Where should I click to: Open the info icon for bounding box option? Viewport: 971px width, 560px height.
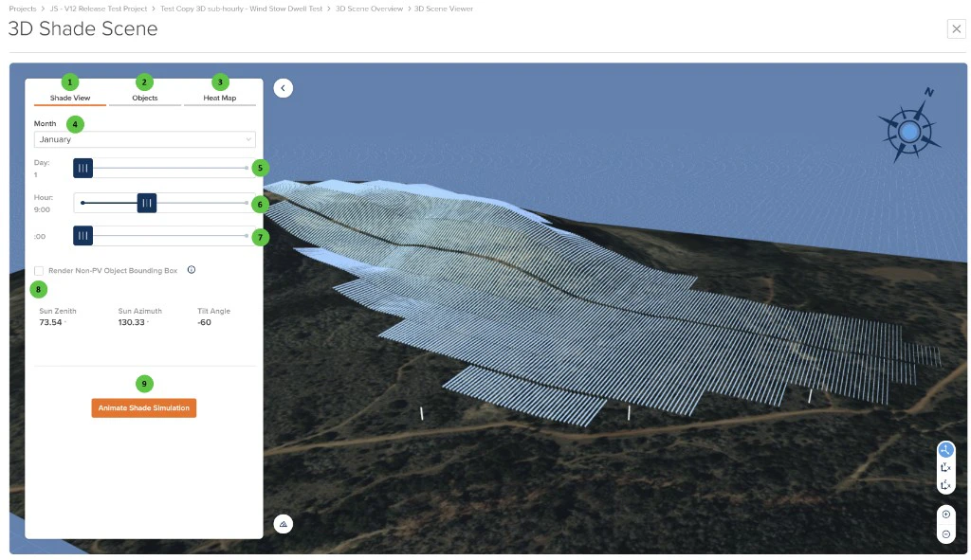pyautogui.click(x=192, y=270)
